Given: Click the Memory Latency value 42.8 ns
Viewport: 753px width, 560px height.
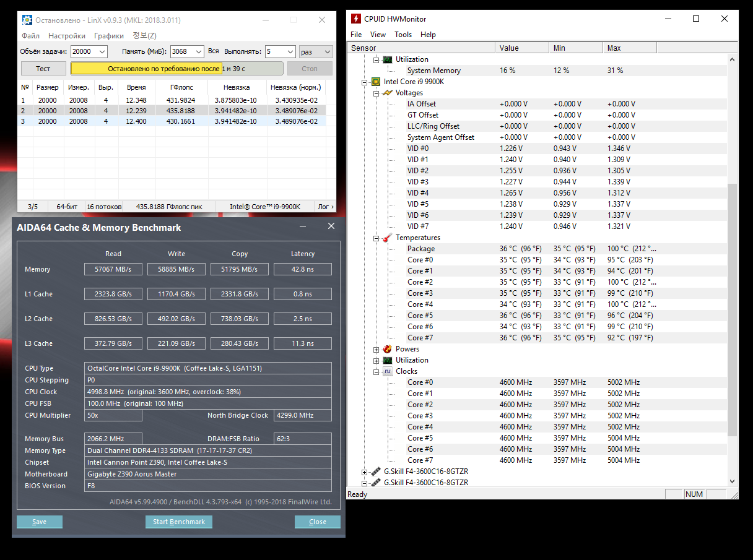Looking at the screenshot, I should (303, 269).
